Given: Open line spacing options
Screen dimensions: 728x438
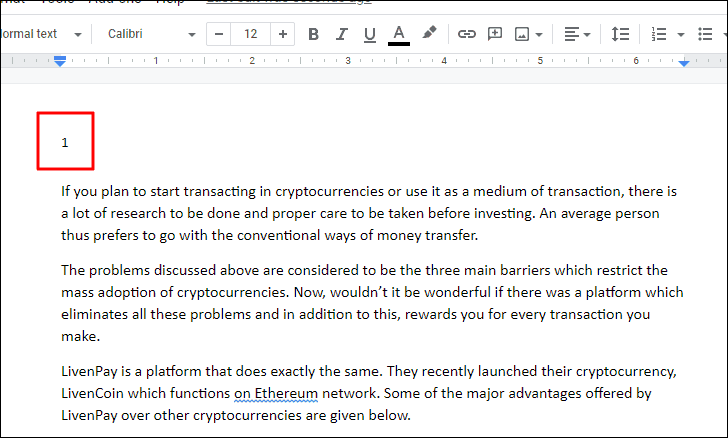Looking at the screenshot, I should (x=620, y=34).
